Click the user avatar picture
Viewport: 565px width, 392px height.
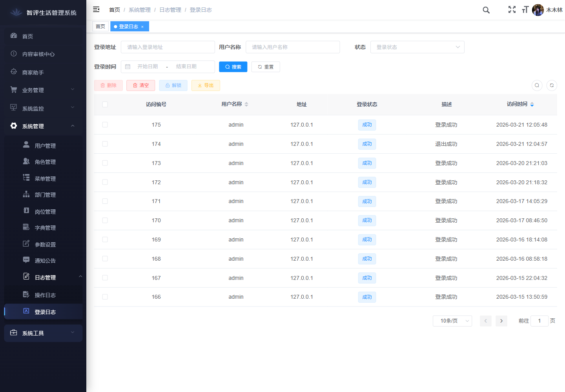pyautogui.click(x=538, y=10)
